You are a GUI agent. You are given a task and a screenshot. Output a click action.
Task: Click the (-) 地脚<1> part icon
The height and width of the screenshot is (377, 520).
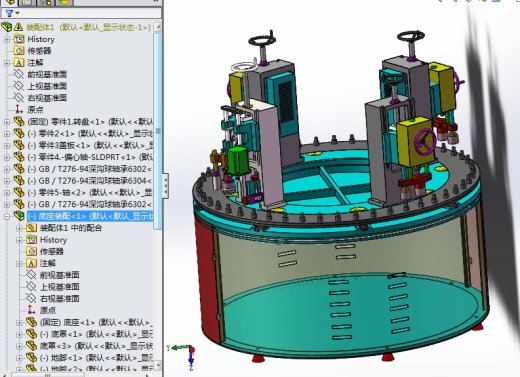(x=31, y=358)
